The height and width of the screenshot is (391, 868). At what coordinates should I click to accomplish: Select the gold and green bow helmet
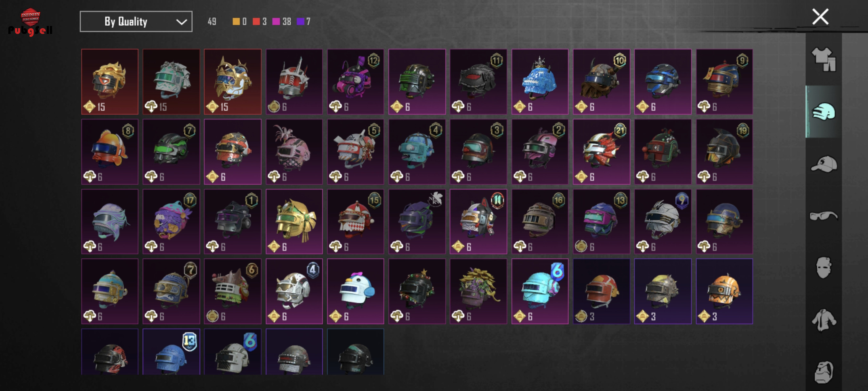coord(294,222)
